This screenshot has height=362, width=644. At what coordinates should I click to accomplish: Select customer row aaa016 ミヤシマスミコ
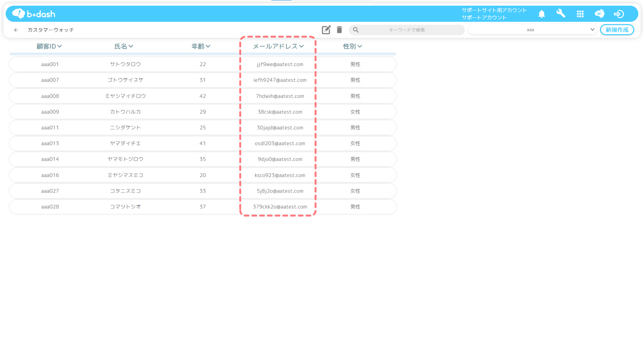[x=126, y=175]
